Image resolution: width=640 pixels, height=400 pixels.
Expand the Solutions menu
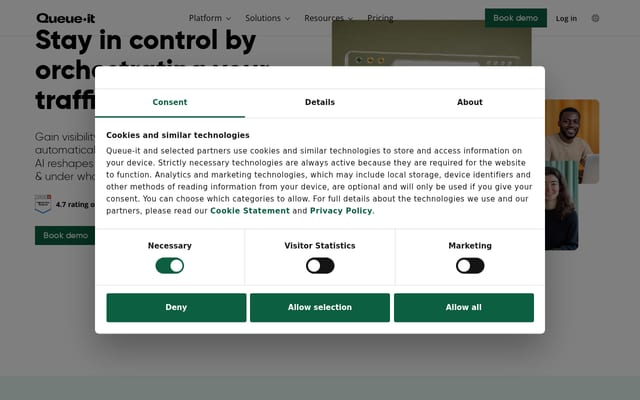coord(267,18)
